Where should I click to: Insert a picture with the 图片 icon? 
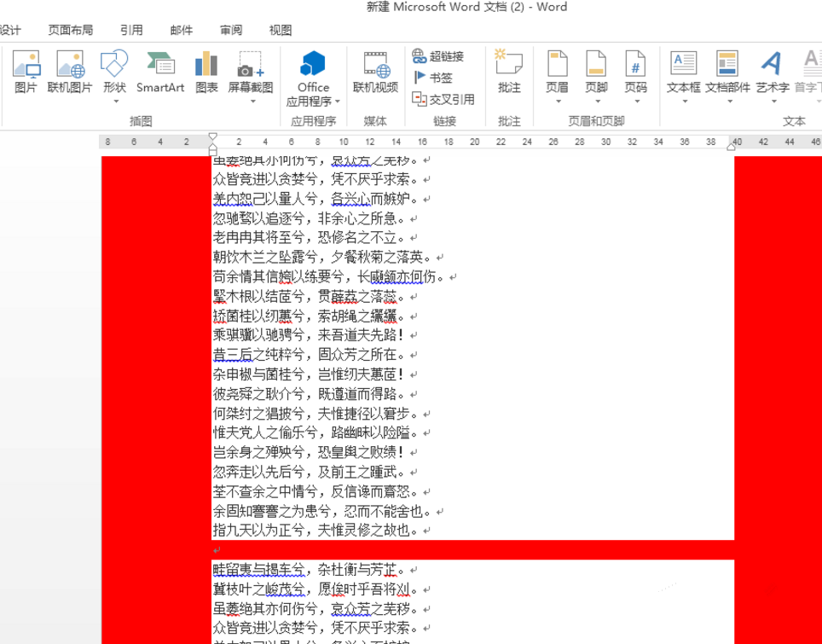pos(26,72)
